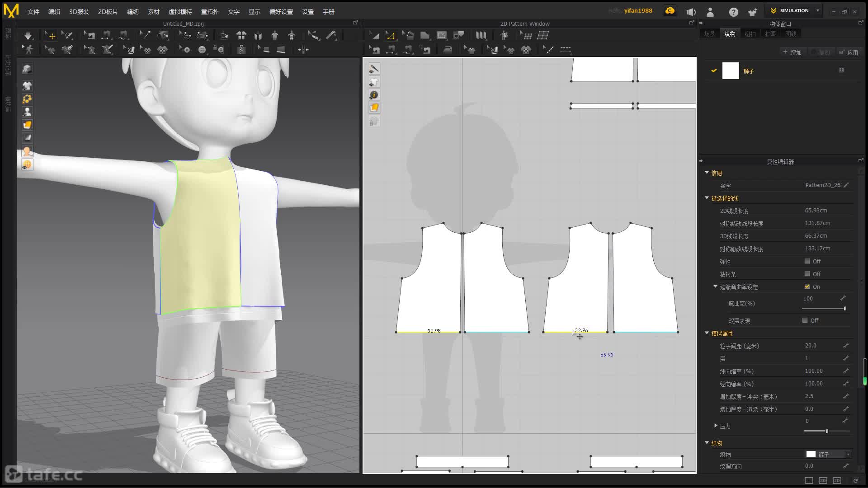Open the help question mark icon
The height and width of the screenshot is (488, 868).
(733, 12)
